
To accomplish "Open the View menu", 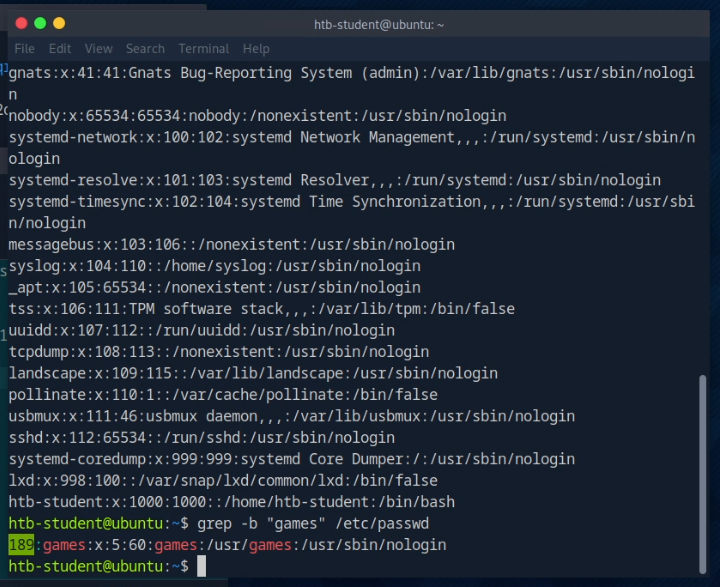I will coord(99,48).
